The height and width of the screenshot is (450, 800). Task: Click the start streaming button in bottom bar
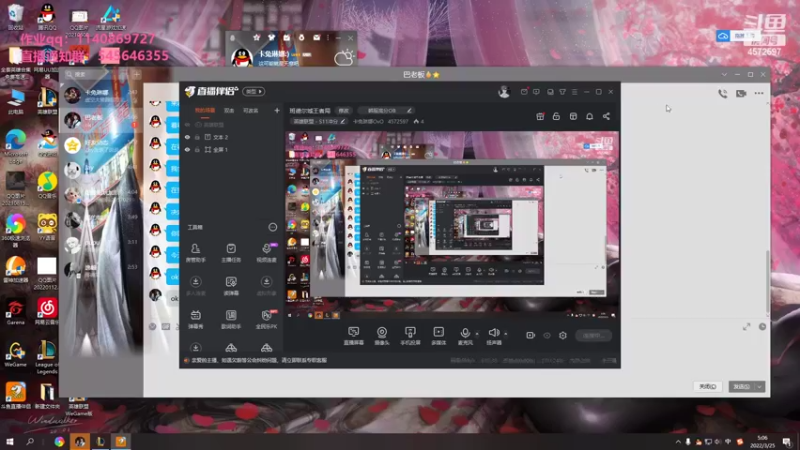[x=593, y=336]
